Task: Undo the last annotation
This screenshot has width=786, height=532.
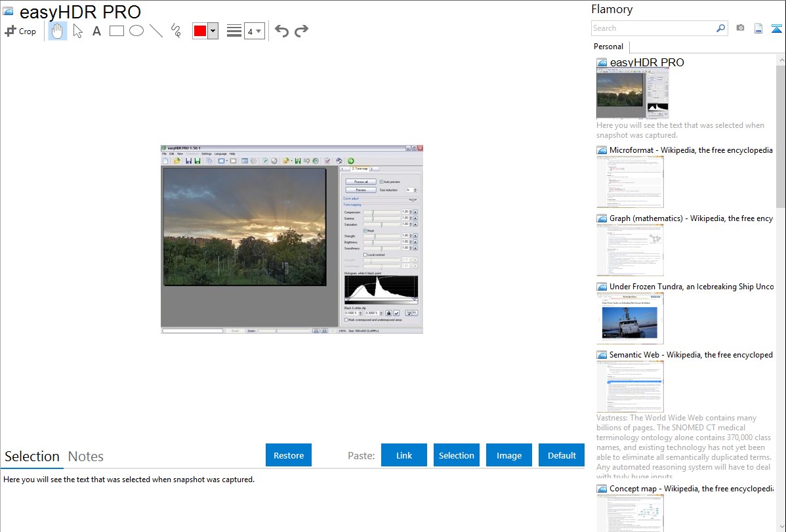Action: pos(281,31)
